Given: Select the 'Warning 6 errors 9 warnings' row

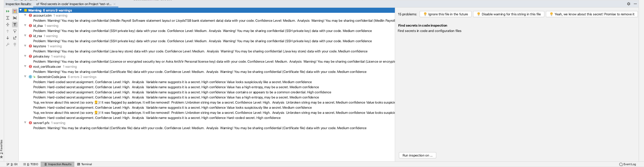Looking at the screenshot, I should [207, 10].
